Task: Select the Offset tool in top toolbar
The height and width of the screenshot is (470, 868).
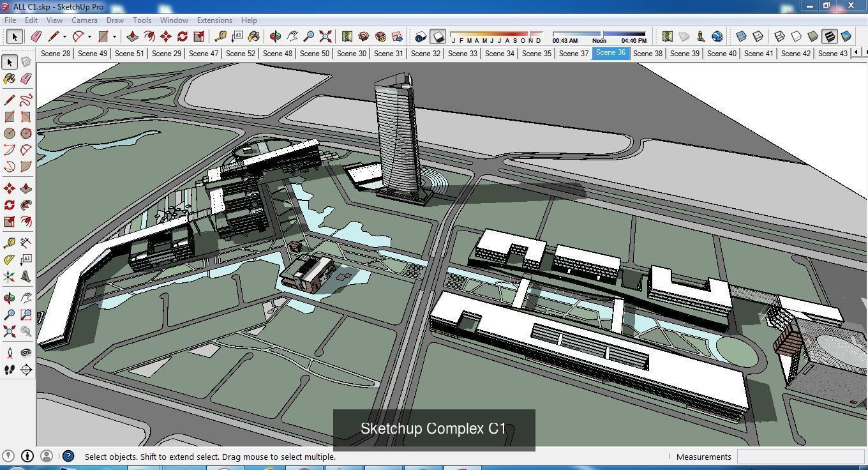Action: pos(149,36)
